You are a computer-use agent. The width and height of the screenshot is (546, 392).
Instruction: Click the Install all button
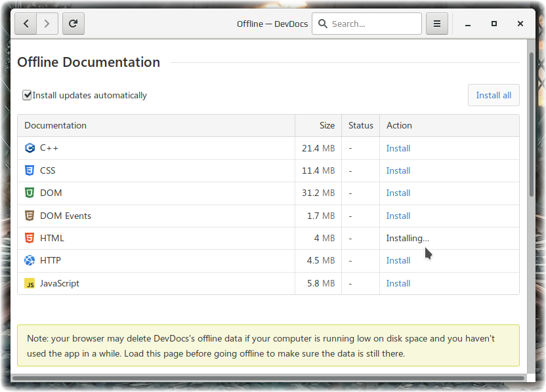pos(493,95)
